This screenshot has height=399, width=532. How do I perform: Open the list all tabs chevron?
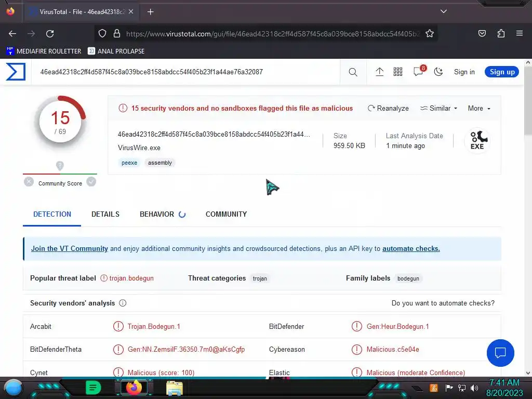pyautogui.click(x=444, y=11)
